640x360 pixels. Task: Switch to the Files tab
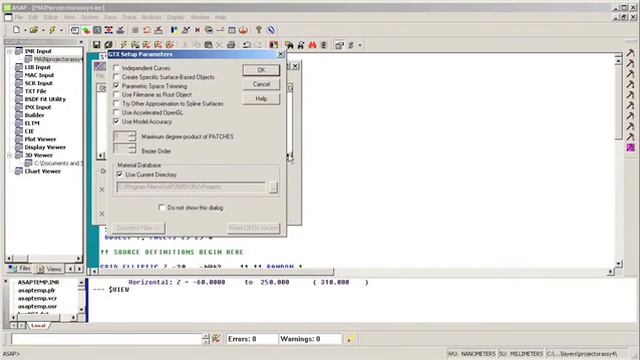(x=20, y=269)
